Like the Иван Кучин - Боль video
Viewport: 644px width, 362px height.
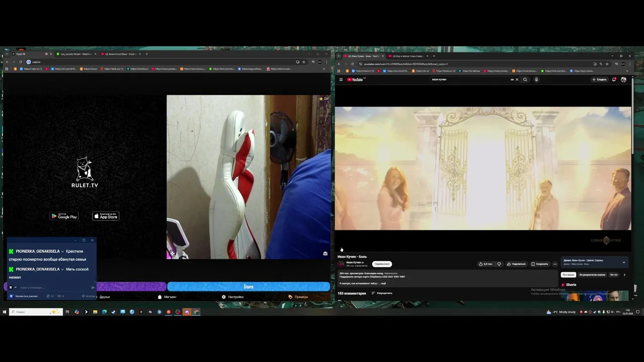tap(486, 264)
